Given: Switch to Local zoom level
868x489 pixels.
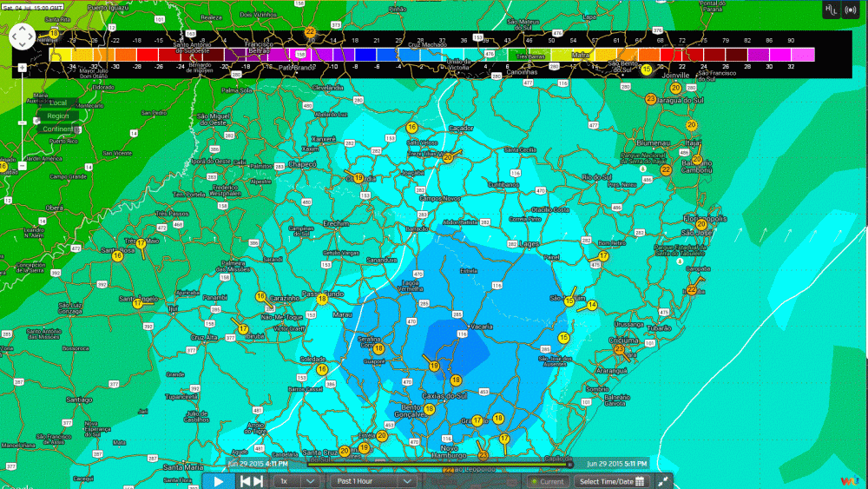Looking at the screenshot, I should 58,102.
